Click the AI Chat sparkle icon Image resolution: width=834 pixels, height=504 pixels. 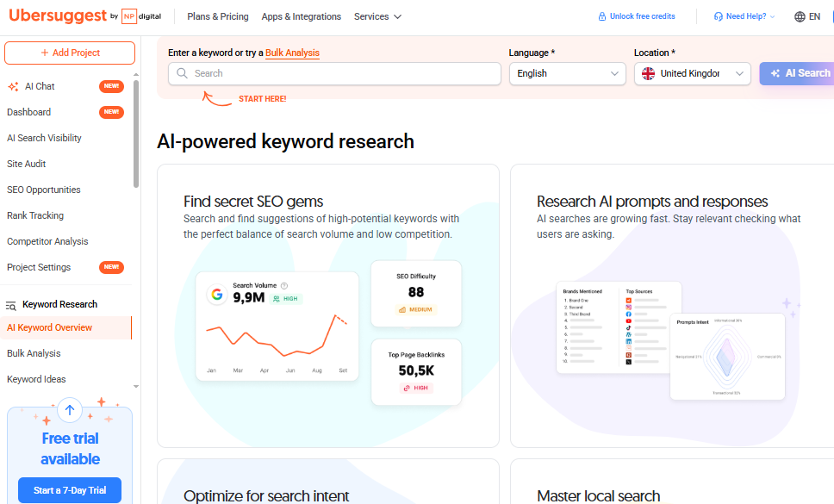[x=13, y=86]
